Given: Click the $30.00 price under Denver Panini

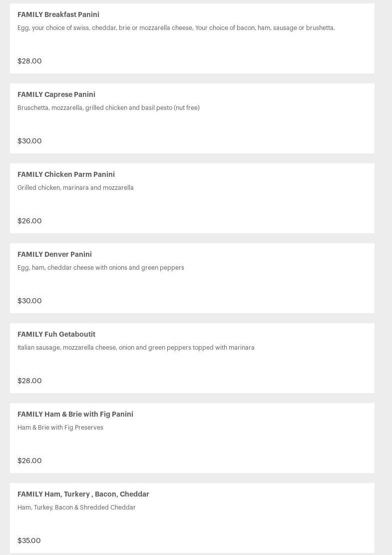Looking at the screenshot, I should [29, 301].
